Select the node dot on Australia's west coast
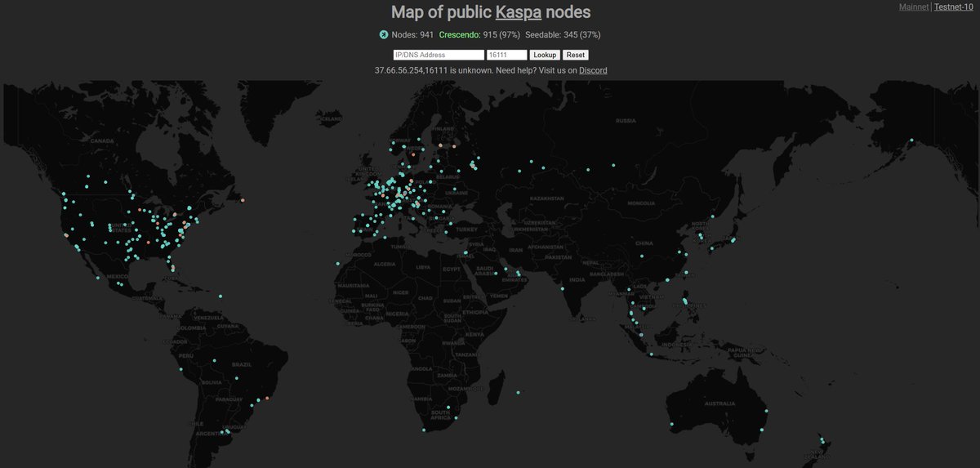The image size is (980, 468). (671, 424)
